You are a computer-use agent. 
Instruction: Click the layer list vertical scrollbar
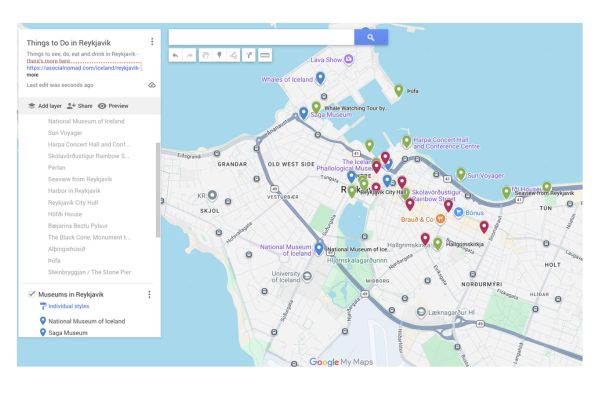pos(158,190)
